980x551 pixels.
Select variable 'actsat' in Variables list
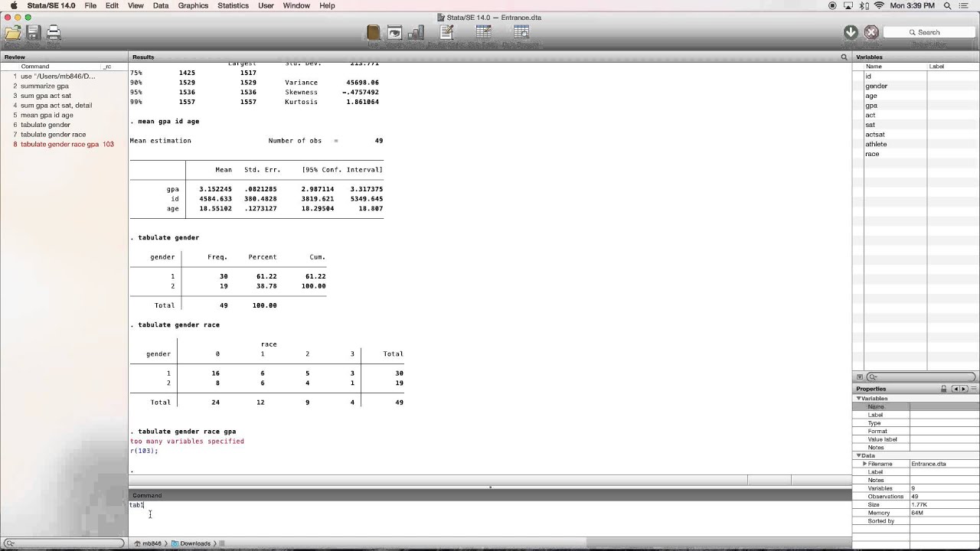coord(874,135)
